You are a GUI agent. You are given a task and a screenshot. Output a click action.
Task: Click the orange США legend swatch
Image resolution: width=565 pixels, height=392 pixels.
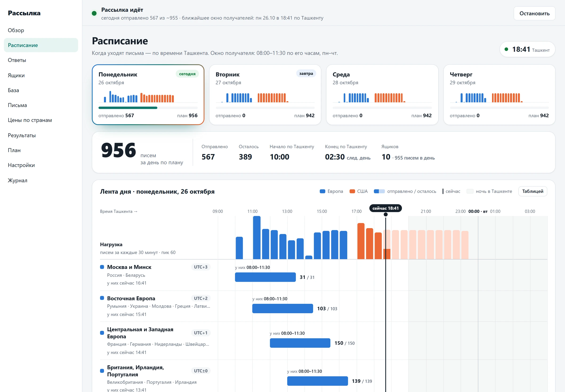[x=352, y=191]
